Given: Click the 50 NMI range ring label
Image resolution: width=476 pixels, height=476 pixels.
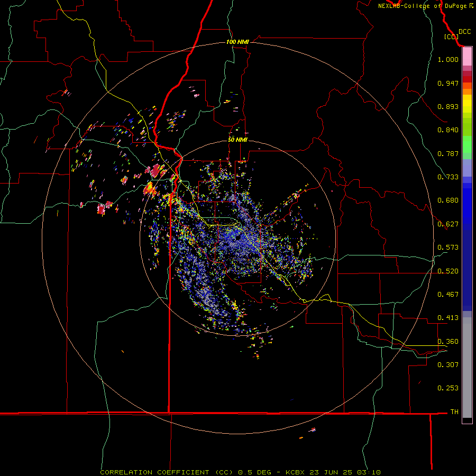Looking at the screenshot, I should click(x=237, y=140).
